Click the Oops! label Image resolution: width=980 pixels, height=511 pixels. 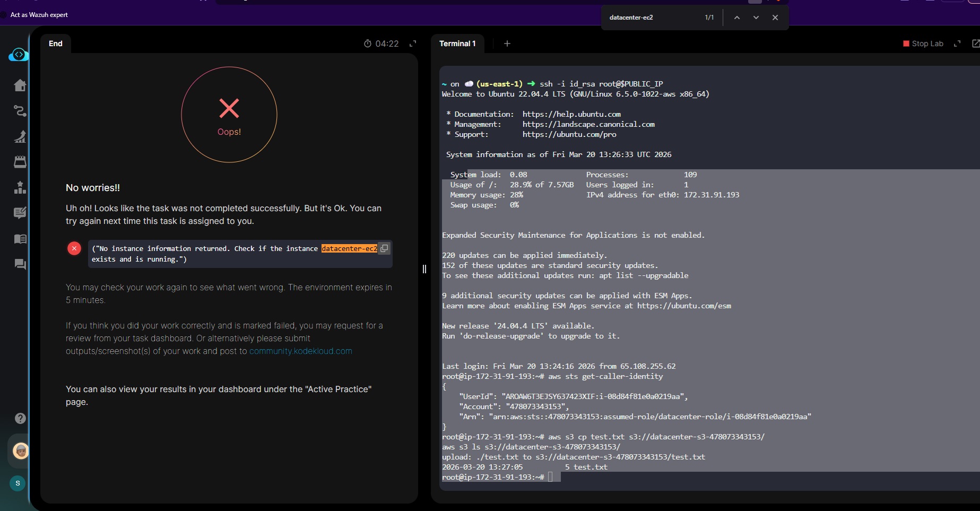[229, 132]
